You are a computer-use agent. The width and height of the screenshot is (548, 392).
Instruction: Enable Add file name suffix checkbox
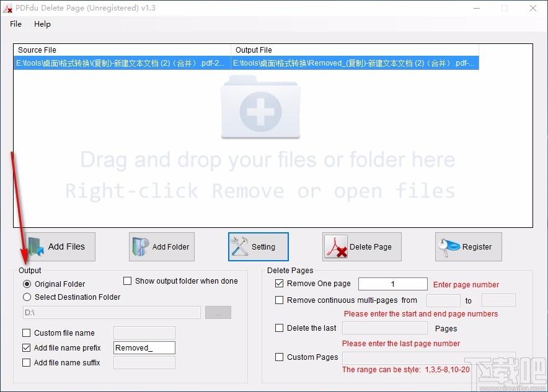point(26,363)
